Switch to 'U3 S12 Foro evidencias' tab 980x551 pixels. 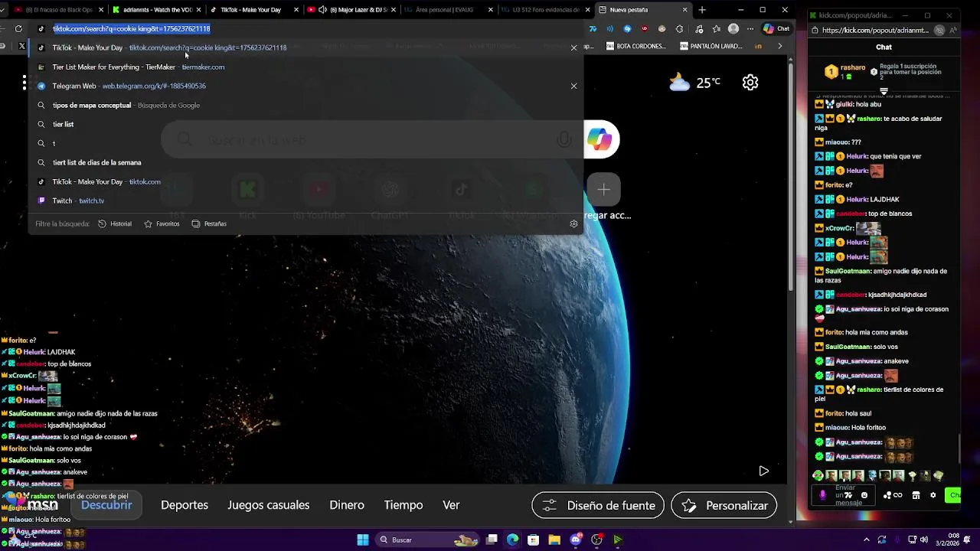coord(544,10)
